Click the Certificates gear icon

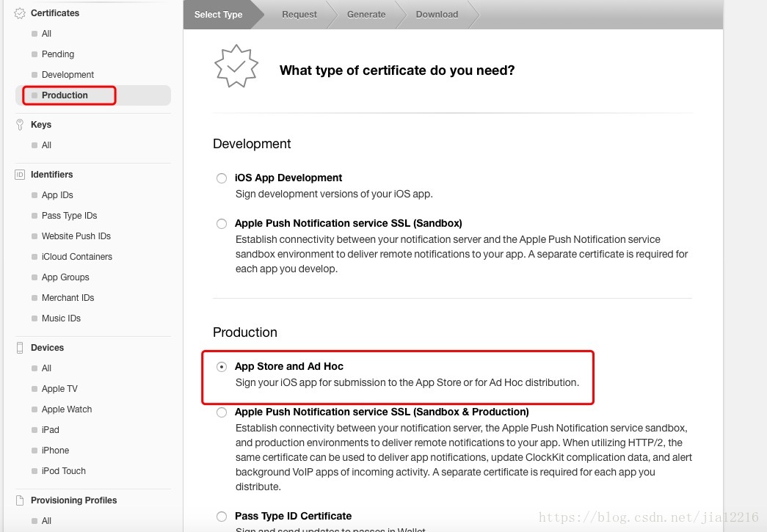tap(20, 13)
